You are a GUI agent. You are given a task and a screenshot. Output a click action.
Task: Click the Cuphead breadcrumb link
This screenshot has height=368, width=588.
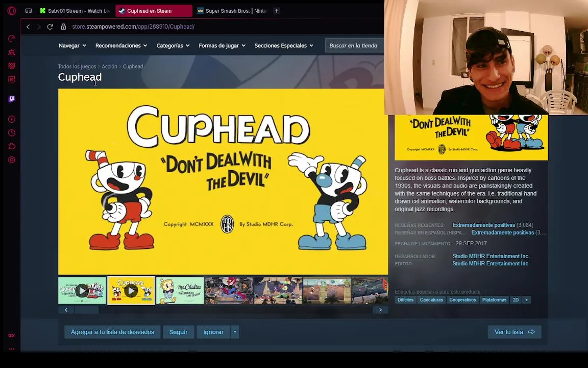point(133,66)
